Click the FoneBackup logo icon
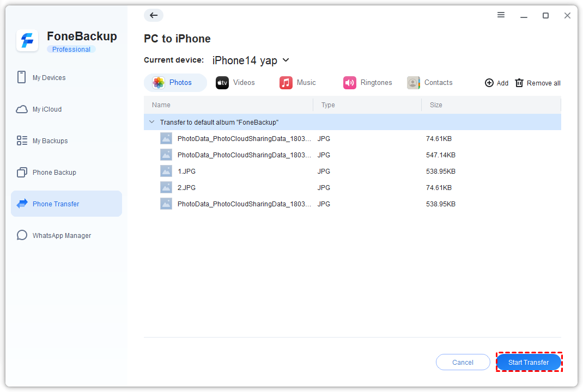The image size is (583, 392). (27, 40)
